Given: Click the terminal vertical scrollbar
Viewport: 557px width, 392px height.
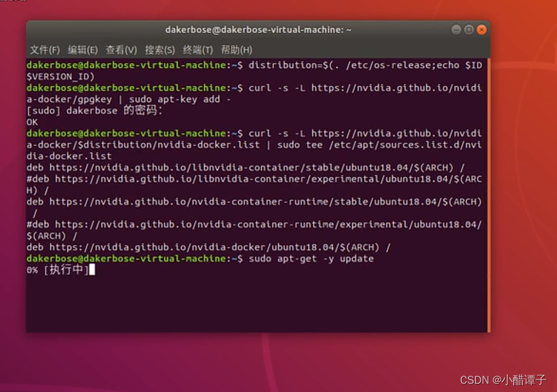Looking at the screenshot, I should coord(489,195).
